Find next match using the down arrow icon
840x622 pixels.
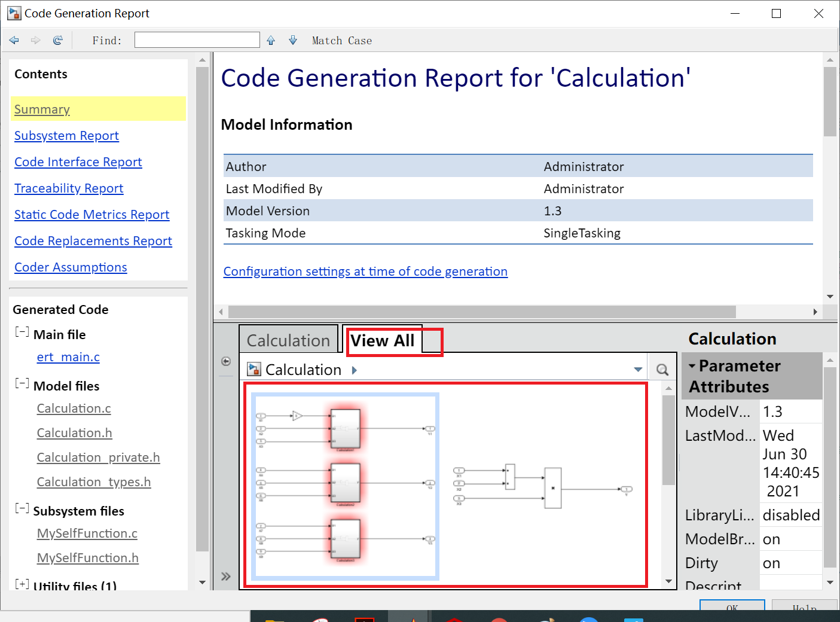click(292, 40)
